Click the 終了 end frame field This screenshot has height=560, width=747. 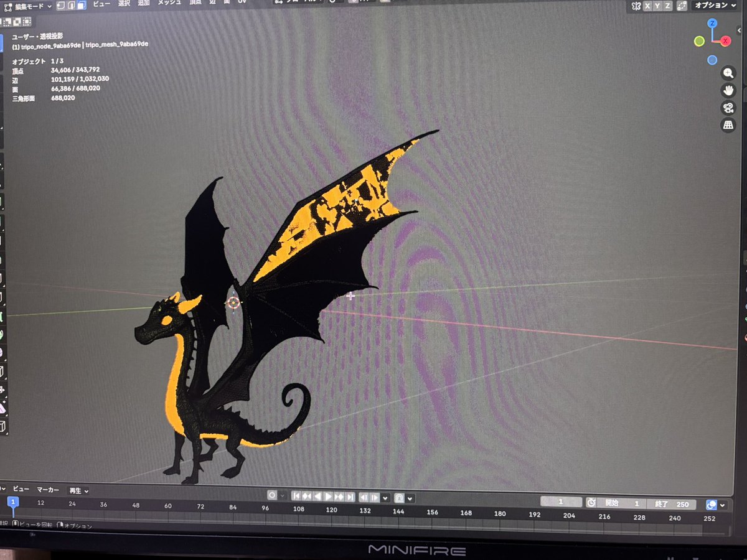(x=671, y=505)
